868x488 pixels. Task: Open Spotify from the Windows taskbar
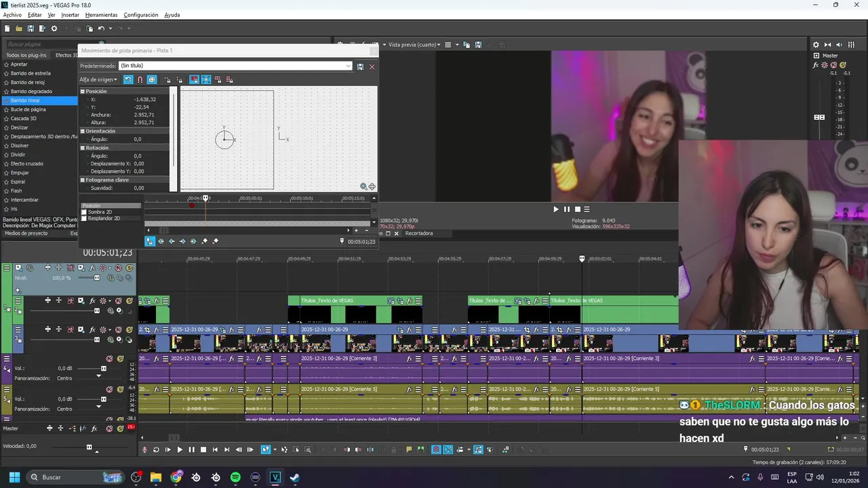[x=235, y=477]
